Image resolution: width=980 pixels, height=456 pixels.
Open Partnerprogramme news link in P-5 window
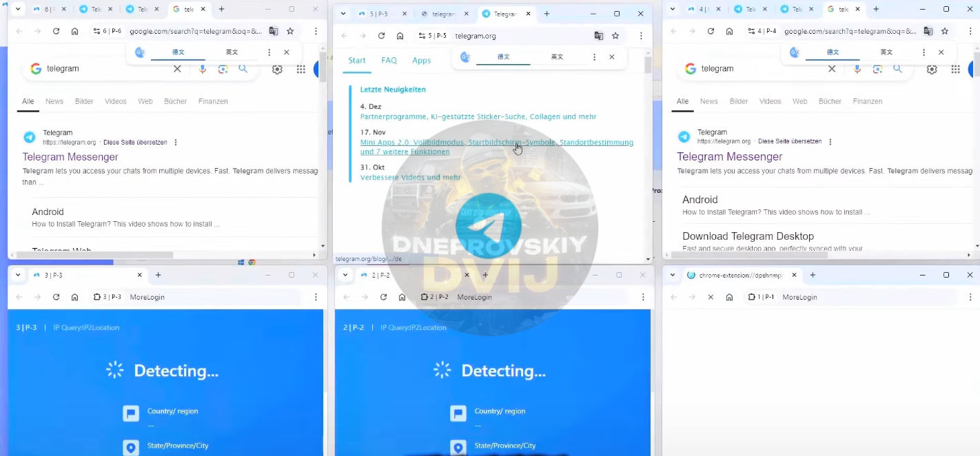pyautogui.click(x=478, y=117)
